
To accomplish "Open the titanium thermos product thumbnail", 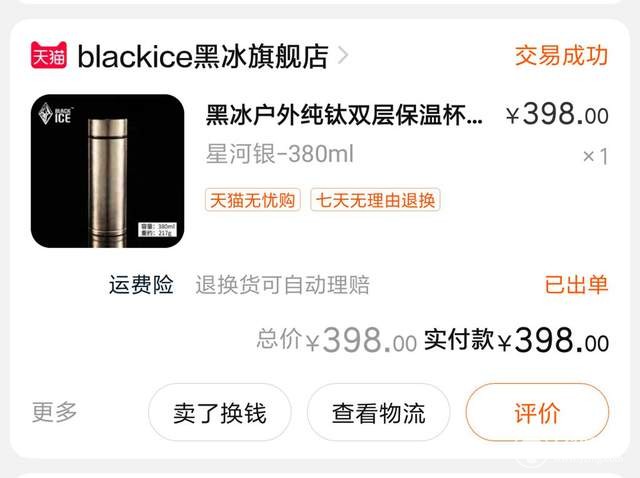I will [107, 171].
